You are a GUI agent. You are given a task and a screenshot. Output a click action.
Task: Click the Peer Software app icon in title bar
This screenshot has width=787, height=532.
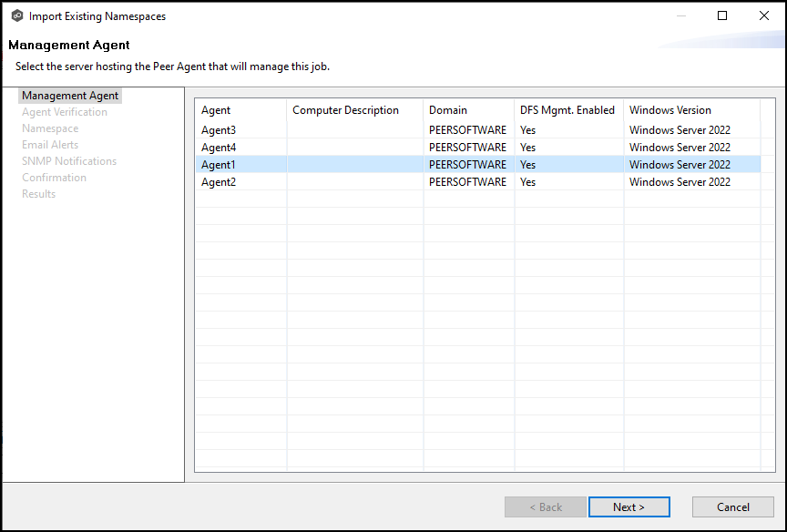[x=16, y=15]
